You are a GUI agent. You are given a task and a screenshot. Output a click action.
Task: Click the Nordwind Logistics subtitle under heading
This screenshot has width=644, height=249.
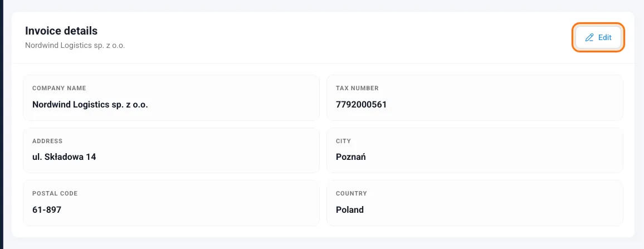tap(75, 46)
